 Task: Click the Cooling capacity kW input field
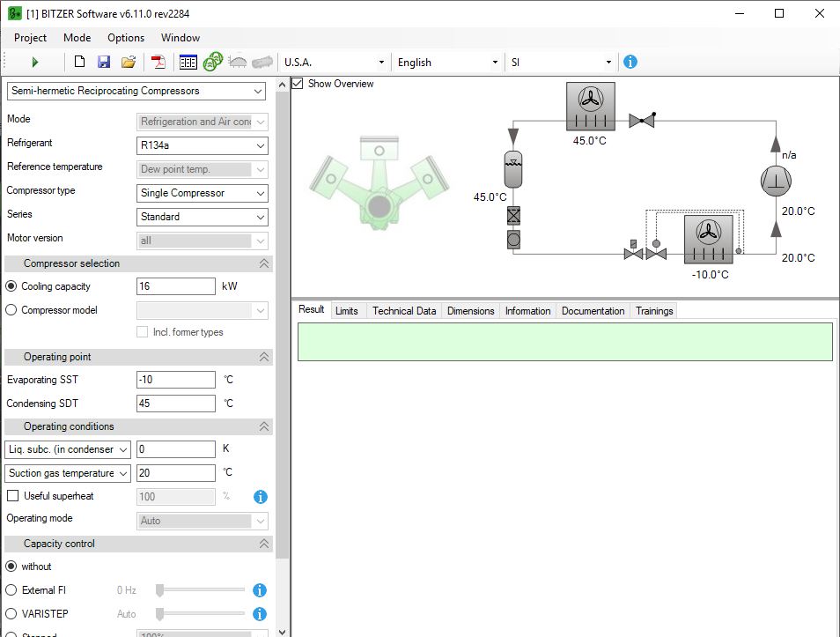click(x=176, y=286)
